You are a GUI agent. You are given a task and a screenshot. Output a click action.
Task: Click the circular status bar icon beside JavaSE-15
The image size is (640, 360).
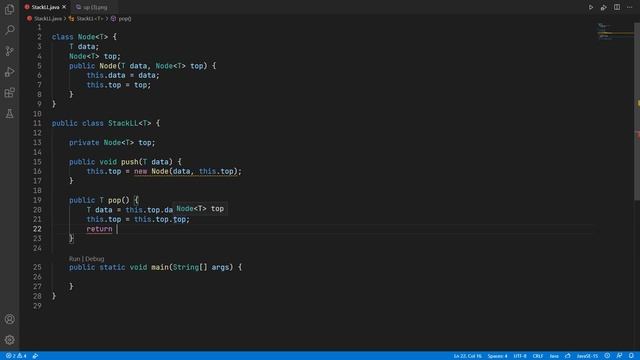[x=607, y=356]
